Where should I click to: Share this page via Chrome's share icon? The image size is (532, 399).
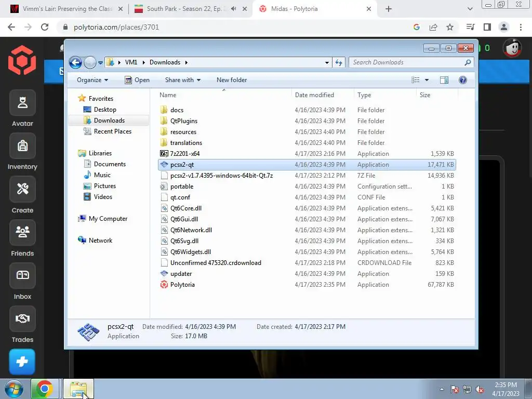[433, 27]
